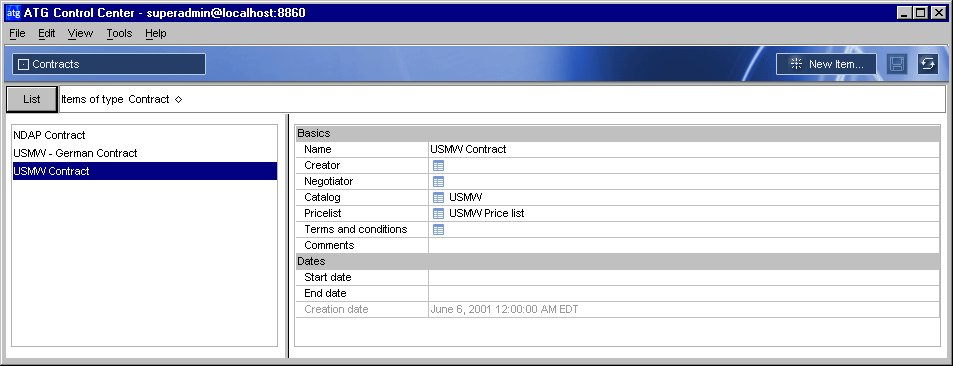
Task: Click the Pricelist row table icon
Action: 438,213
